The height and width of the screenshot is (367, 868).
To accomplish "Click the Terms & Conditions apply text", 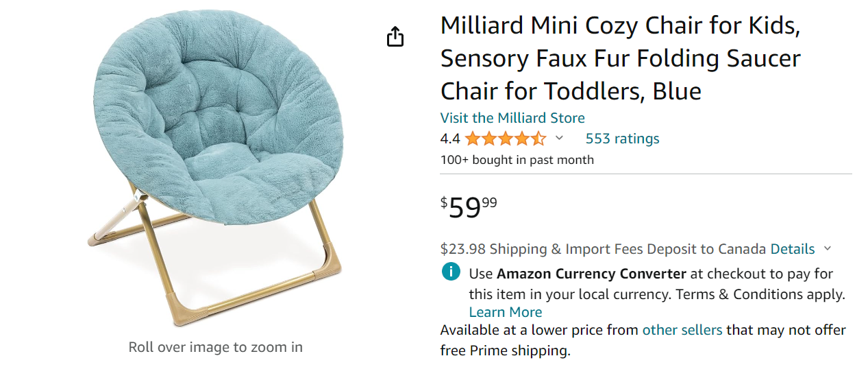I will coord(760,294).
